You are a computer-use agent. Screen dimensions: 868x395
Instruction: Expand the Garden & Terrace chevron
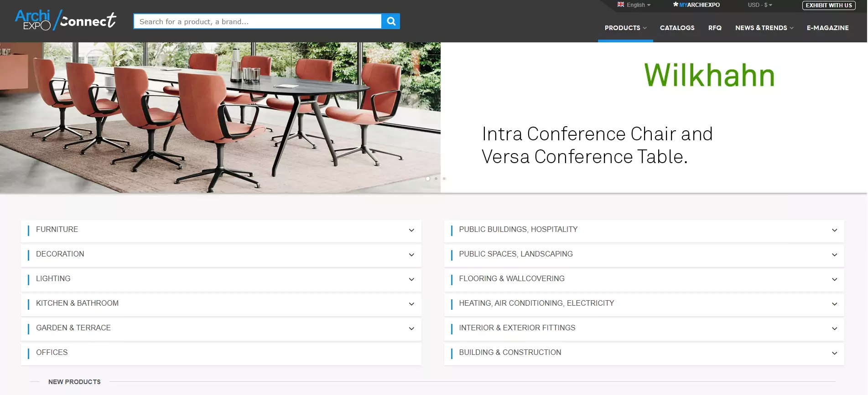(411, 328)
